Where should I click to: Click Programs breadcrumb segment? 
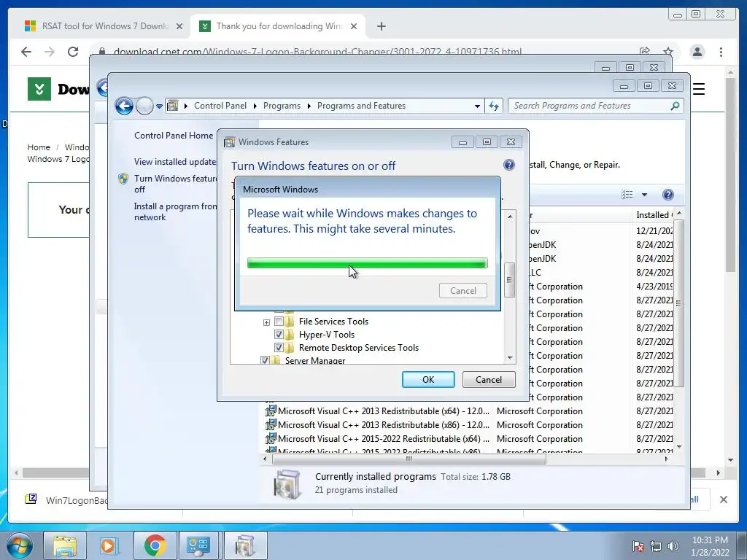282,106
